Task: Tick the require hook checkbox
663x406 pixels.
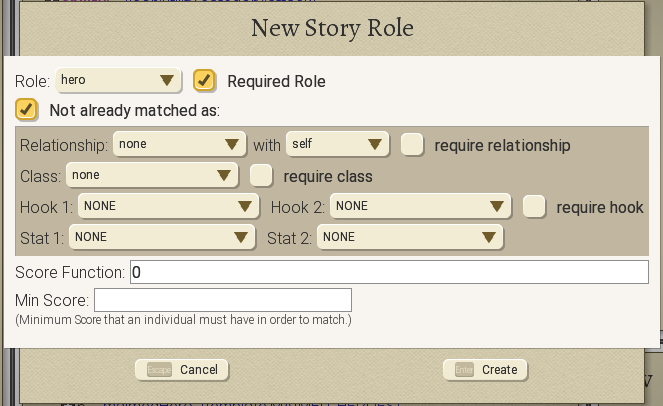Action: (535, 206)
